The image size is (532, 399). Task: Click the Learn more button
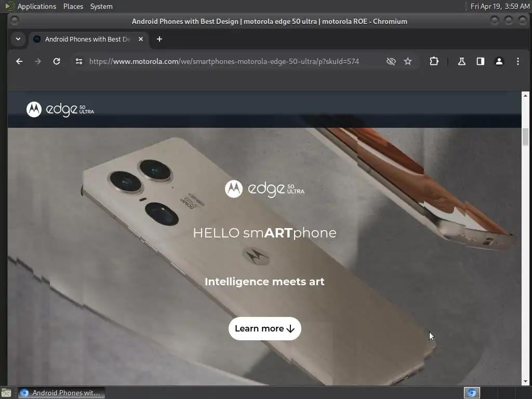pos(264,328)
